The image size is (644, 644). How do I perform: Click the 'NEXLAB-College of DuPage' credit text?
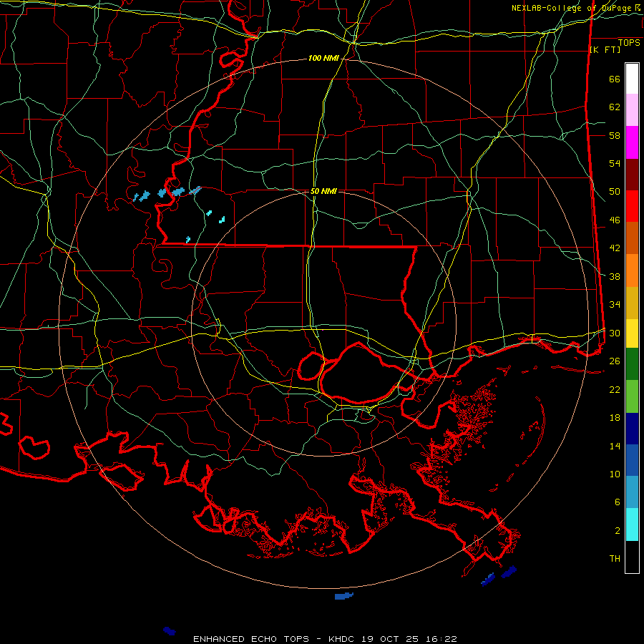point(571,8)
